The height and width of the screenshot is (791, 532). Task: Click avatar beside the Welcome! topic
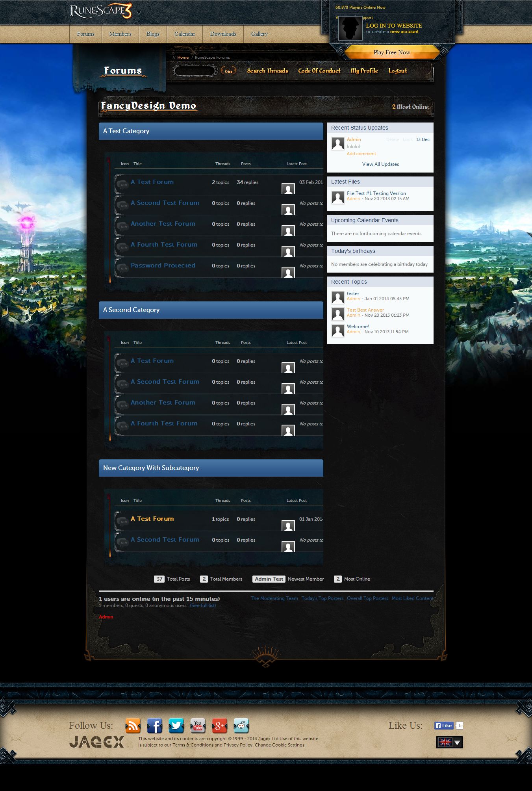click(337, 331)
